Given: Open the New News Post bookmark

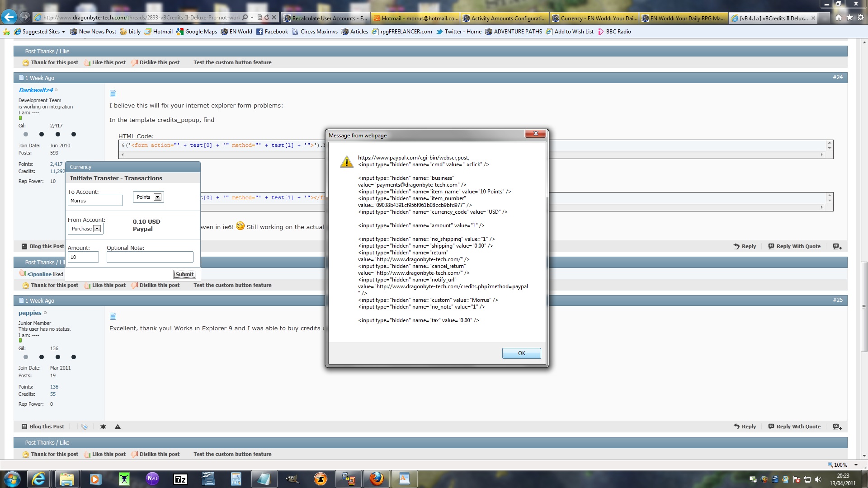Looking at the screenshot, I should pyautogui.click(x=93, y=32).
